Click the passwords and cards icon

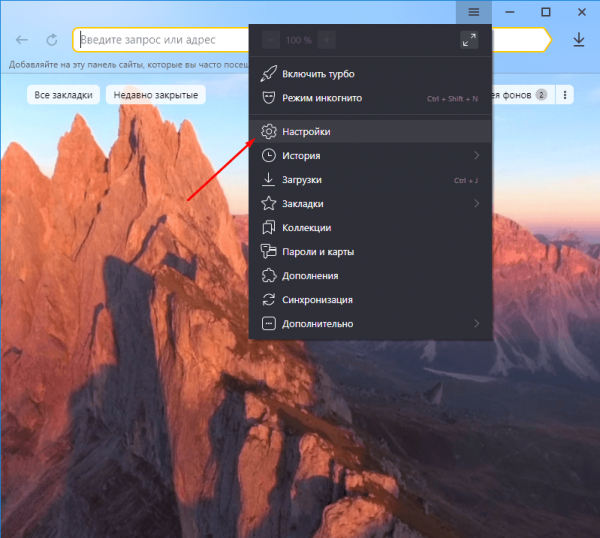[x=269, y=251]
